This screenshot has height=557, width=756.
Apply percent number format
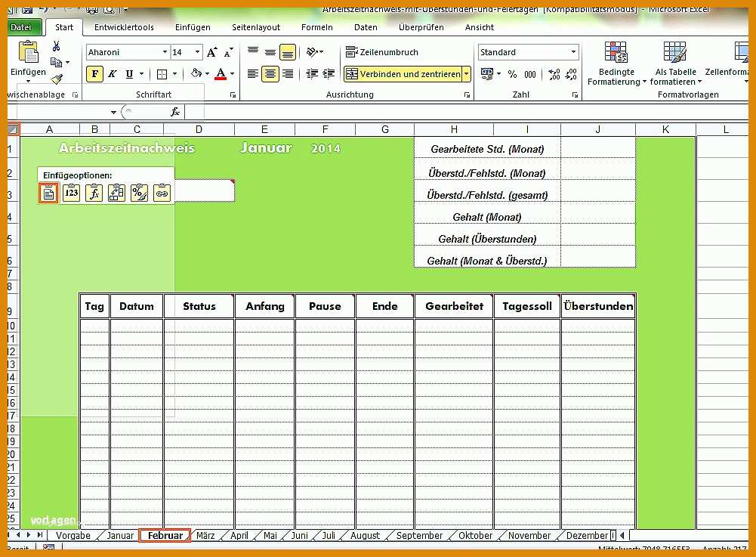[512, 74]
